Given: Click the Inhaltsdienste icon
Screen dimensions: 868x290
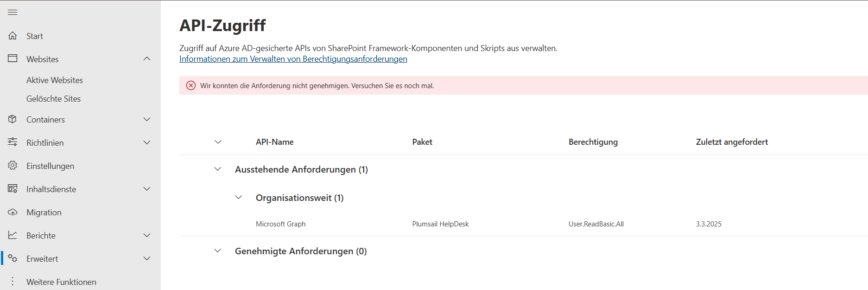Looking at the screenshot, I should [13, 189].
